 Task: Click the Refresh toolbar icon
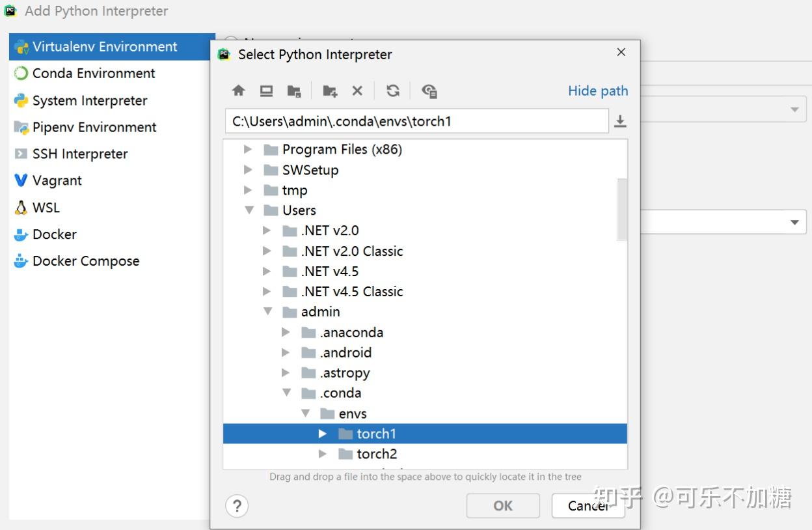coord(393,91)
